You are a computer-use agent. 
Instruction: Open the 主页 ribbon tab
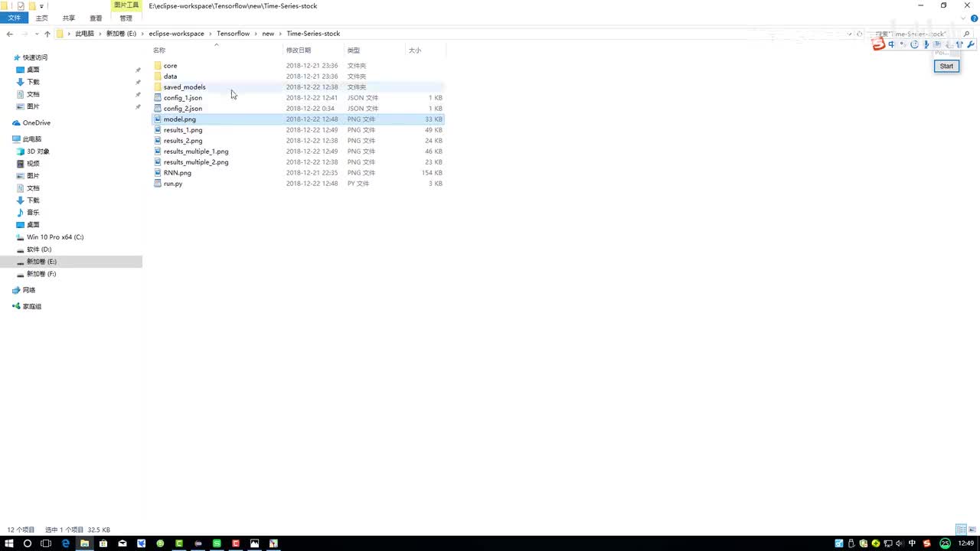click(41, 18)
